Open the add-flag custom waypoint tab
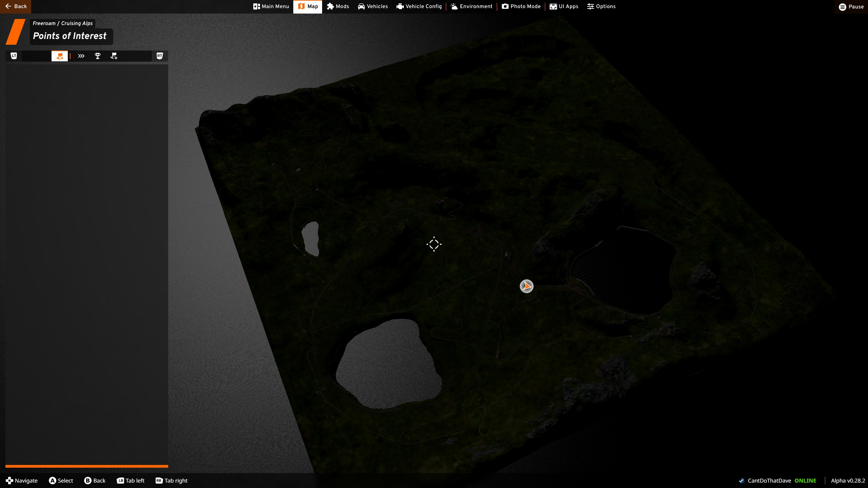868x488 pixels. pyautogui.click(x=114, y=56)
